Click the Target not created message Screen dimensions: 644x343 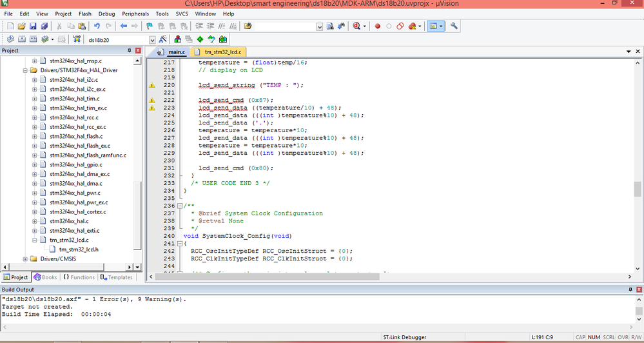(x=37, y=307)
